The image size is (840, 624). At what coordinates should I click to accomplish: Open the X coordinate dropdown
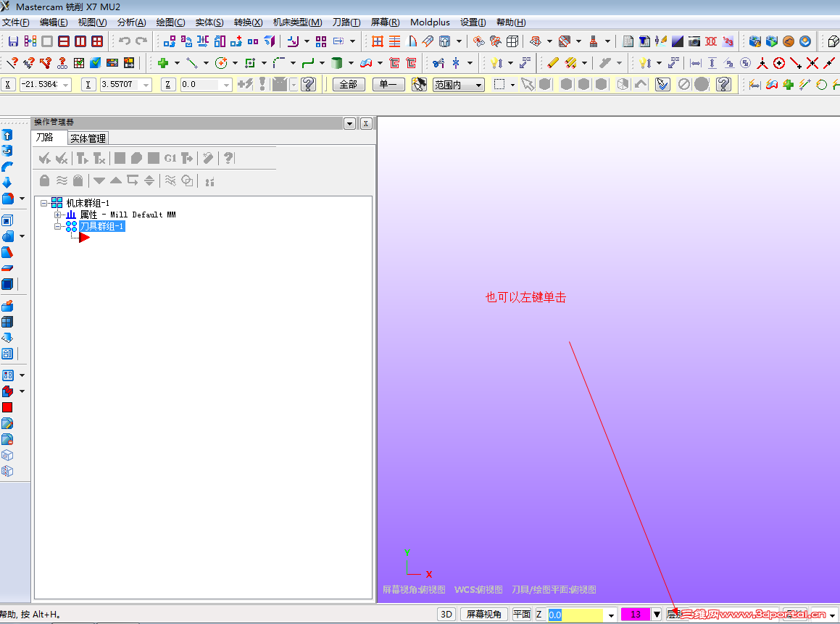66,85
